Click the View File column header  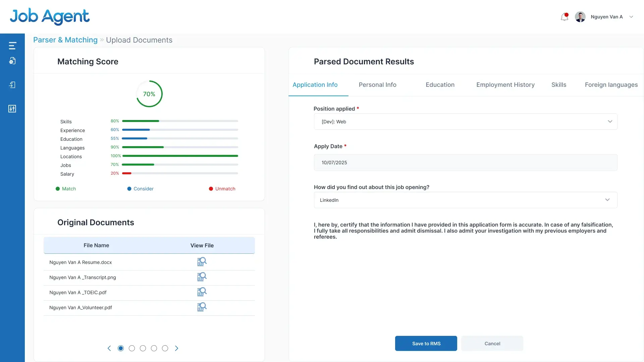[202, 245]
